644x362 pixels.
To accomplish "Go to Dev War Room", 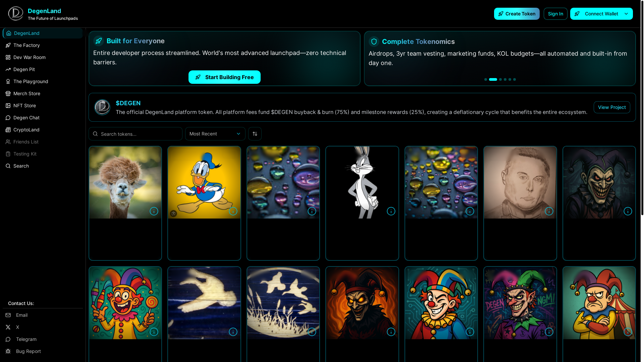I will pos(30,57).
